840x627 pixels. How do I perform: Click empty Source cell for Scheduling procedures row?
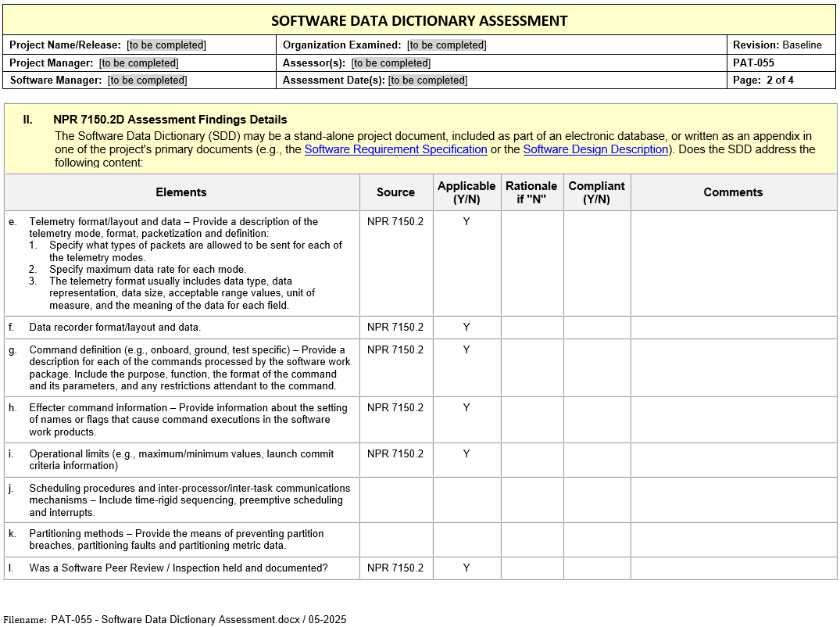395,500
